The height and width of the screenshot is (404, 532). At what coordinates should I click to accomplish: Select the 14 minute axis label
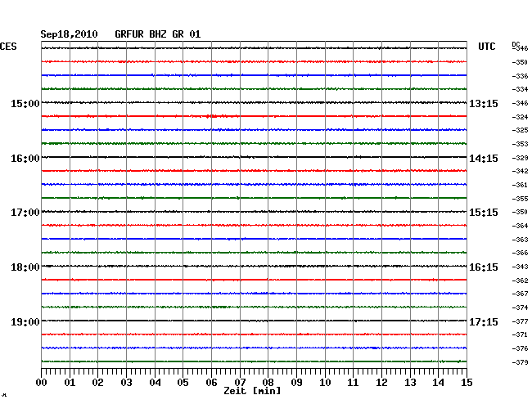438,383
